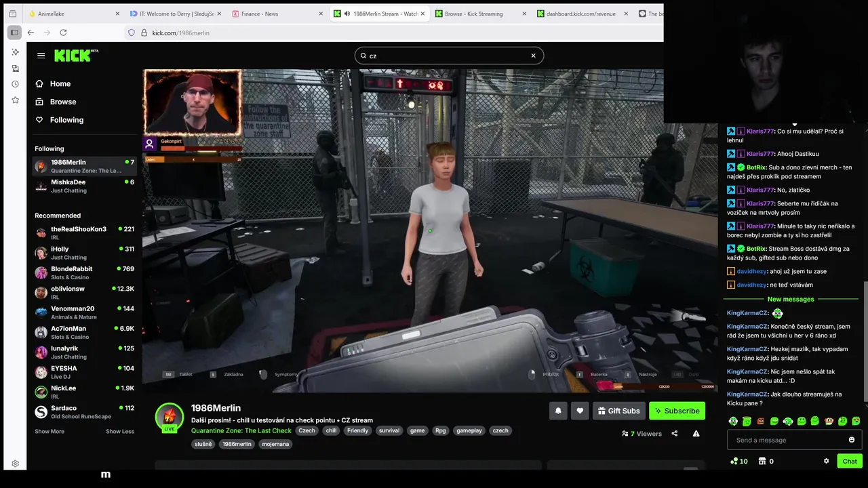Clear the search box with X
The image size is (868, 488).
click(x=533, y=56)
